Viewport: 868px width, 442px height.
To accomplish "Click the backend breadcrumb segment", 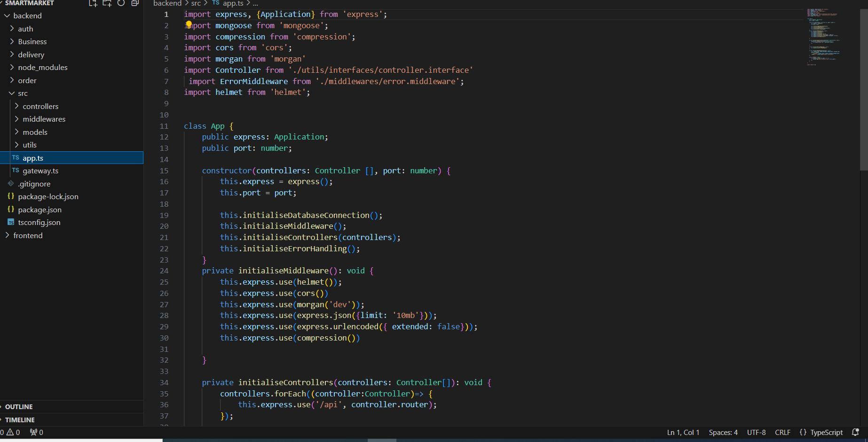I will click(167, 3).
